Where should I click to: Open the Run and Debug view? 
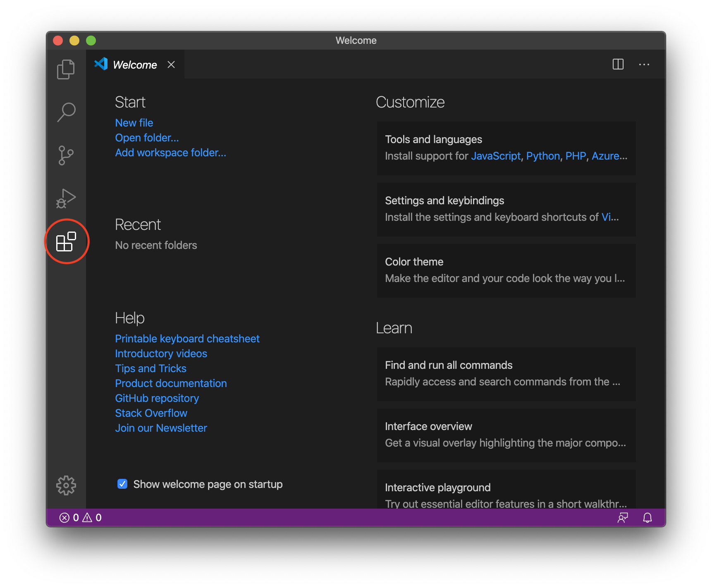tap(66, 198)
